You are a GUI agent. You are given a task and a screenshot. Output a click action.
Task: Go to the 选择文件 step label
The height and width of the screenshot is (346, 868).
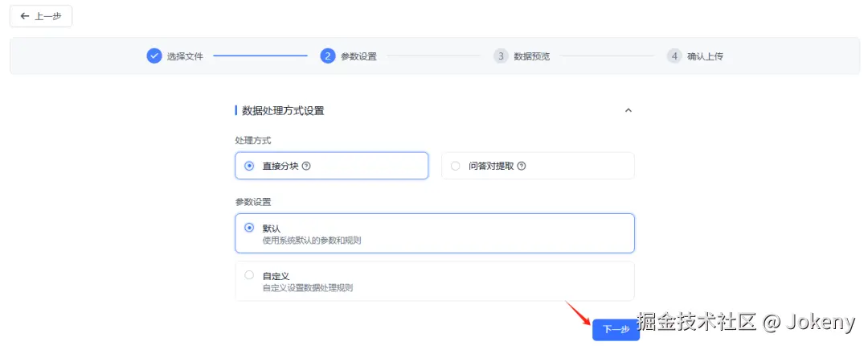tap(185, 56)
